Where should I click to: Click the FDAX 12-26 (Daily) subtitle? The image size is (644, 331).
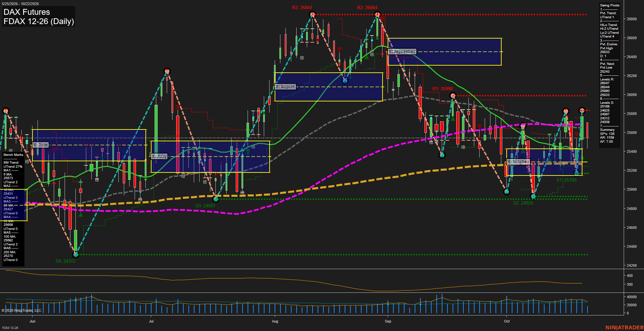tap(39, 22)
